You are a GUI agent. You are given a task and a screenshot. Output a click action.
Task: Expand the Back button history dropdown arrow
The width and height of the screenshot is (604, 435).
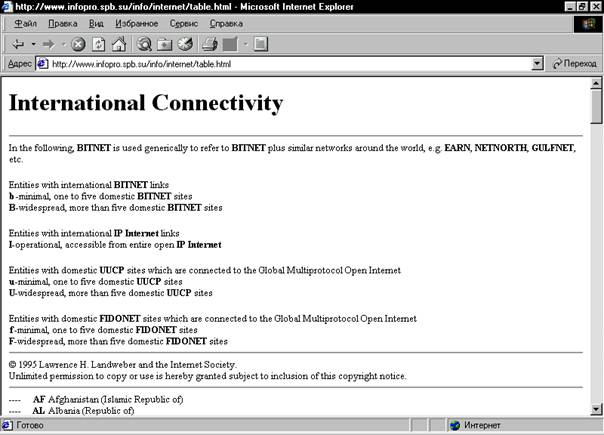click(34, 44)
